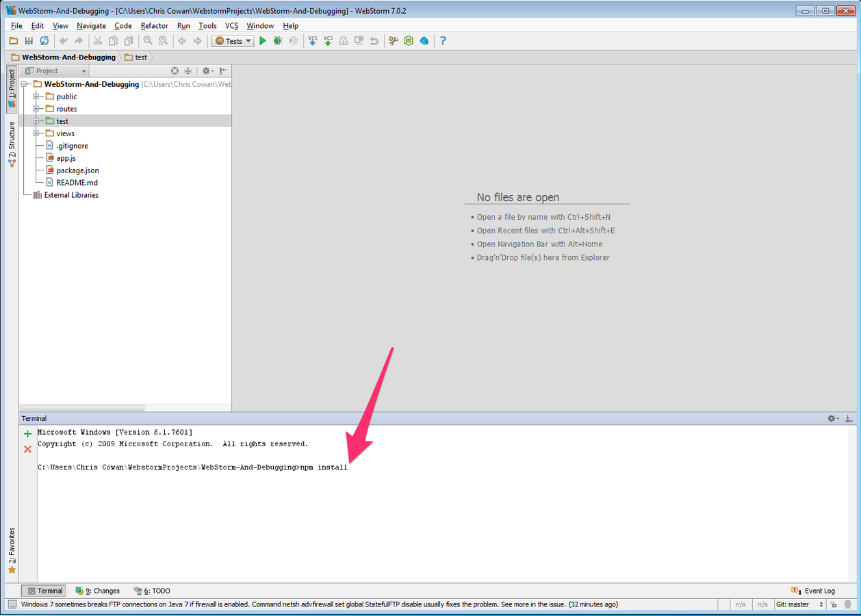
Task: Click the Save All floppy icon
Action: 29,41
